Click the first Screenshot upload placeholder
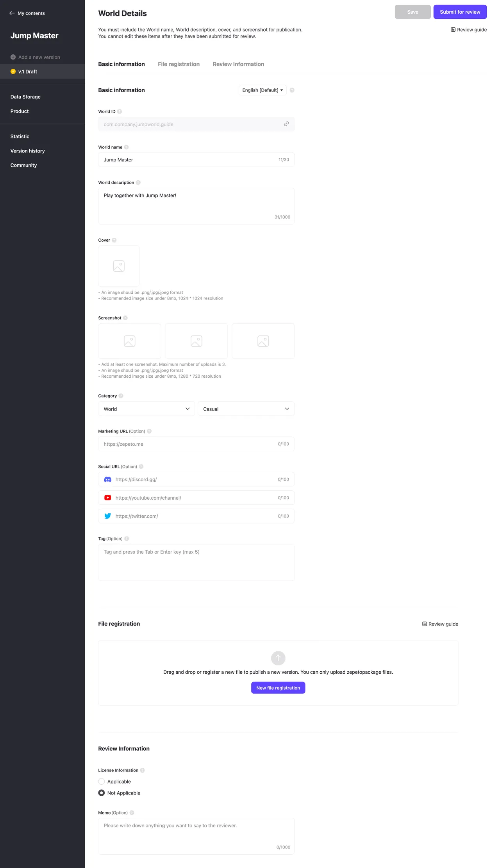This screenshot has width=500, height=868. 130,341
